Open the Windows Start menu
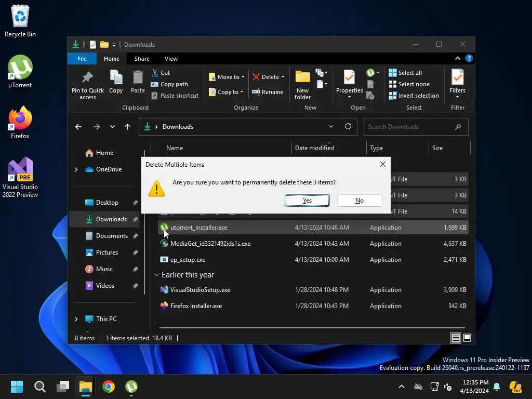This screenshot has width=532, height=399. point(17,387)
